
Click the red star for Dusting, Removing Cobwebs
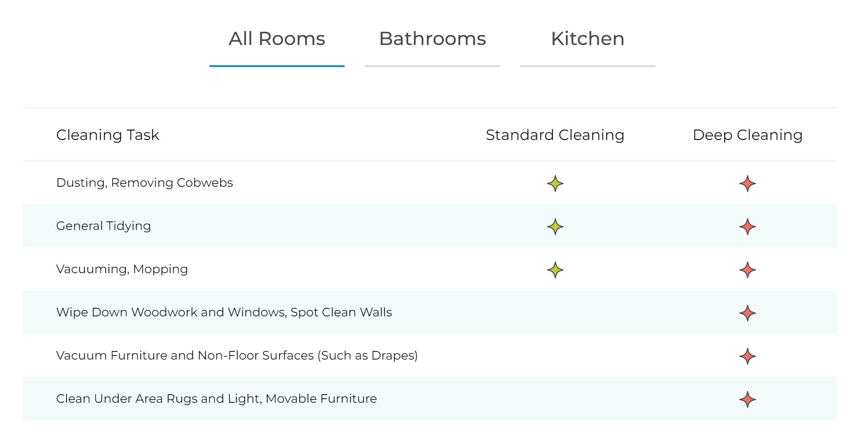coord(747,183)
